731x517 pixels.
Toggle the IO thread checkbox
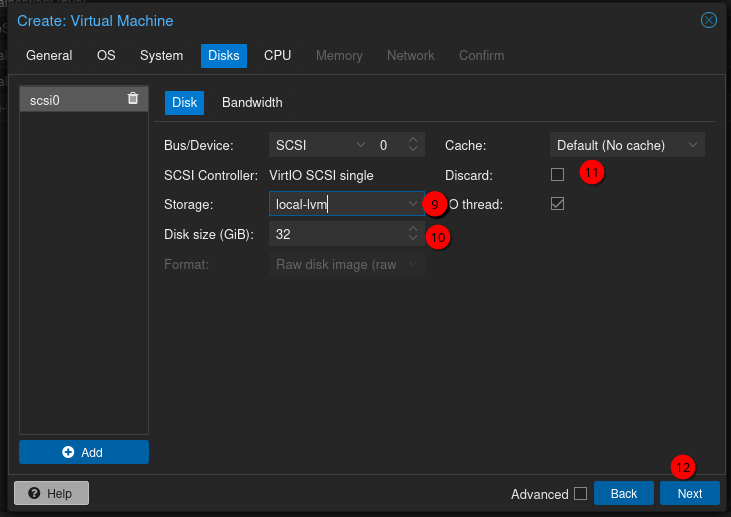(558, 204)
